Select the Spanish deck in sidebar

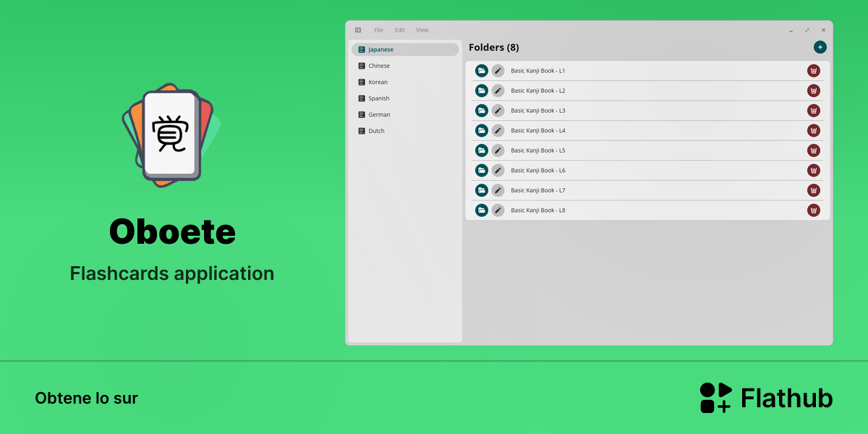coord(405,98)
